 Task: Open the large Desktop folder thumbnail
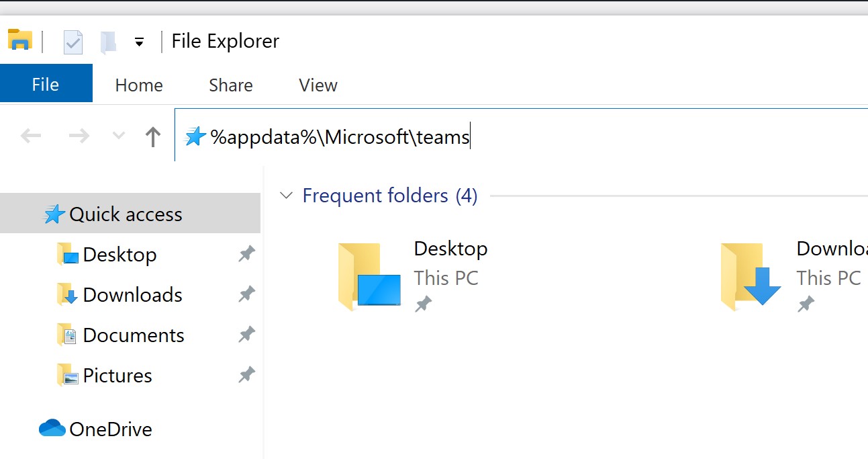point(369,277)
